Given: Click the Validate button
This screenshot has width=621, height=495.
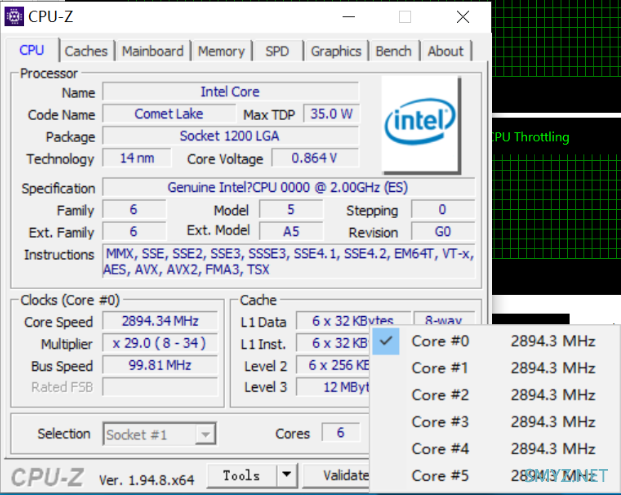Looking at the screenshot, I should coord(337,475).
